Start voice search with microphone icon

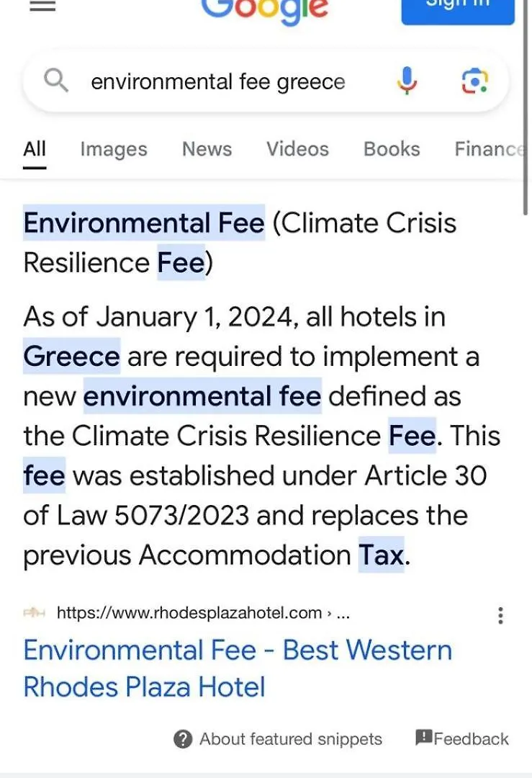click(x=407, y=81)
